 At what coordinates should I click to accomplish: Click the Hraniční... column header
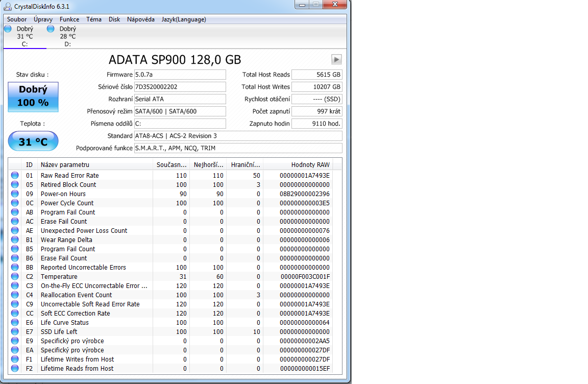(x=245, y=164)
